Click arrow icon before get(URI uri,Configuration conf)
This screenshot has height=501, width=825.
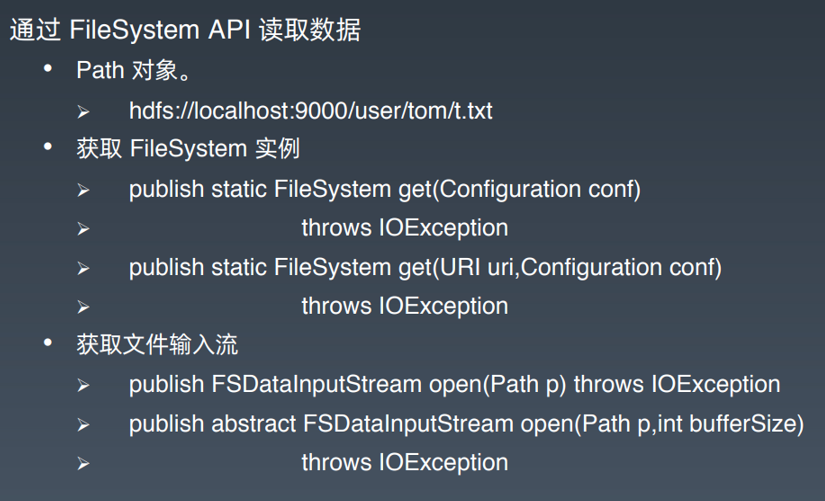pyautogui.click(x=83, y=268)
